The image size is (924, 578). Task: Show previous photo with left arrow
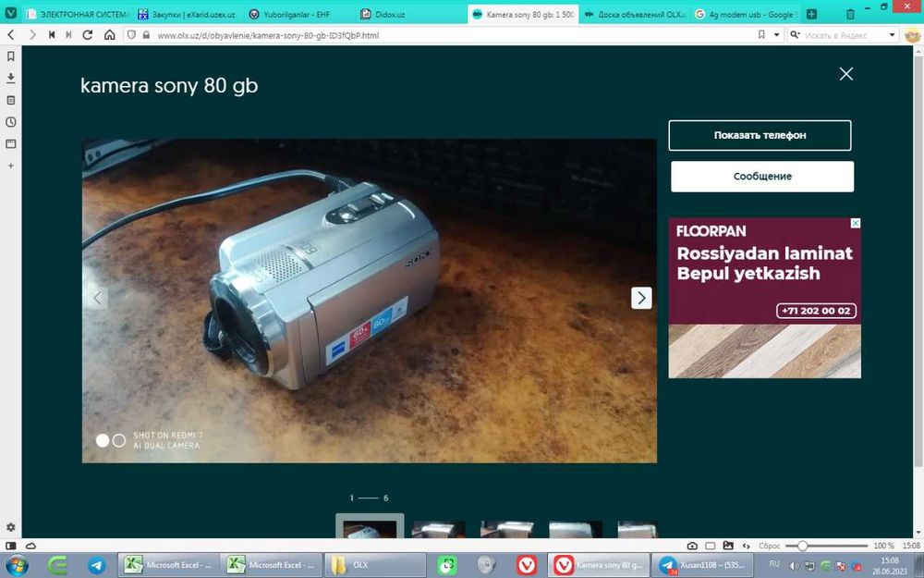pos(98,298)
